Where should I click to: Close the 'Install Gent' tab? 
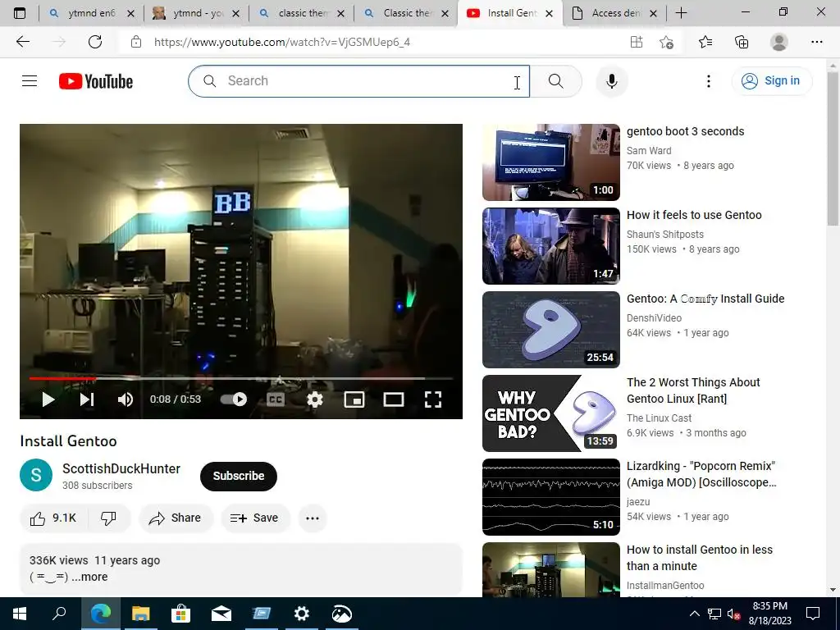tap(549, 13)
